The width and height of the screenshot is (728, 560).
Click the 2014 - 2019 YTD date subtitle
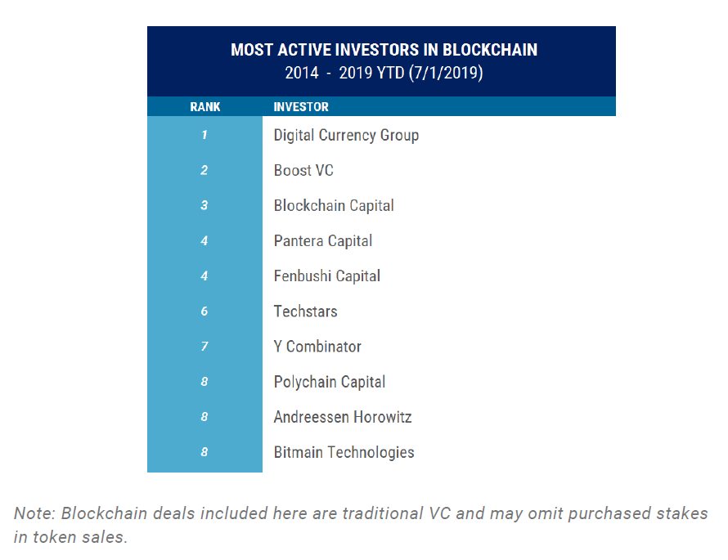pos(384,73)
